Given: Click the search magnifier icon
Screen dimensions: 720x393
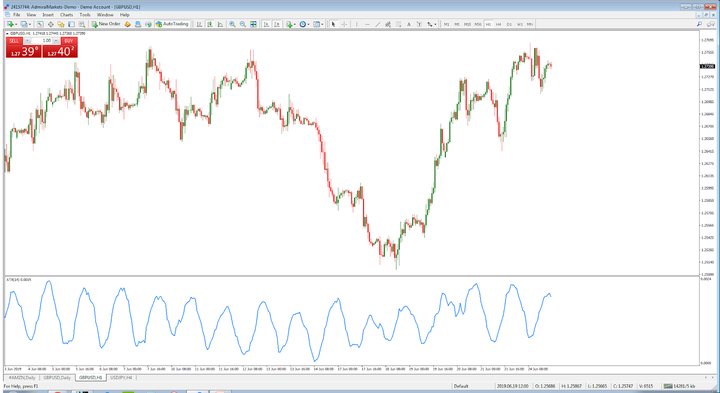Looking at the screenshot, I should click(x=699, y=24).
